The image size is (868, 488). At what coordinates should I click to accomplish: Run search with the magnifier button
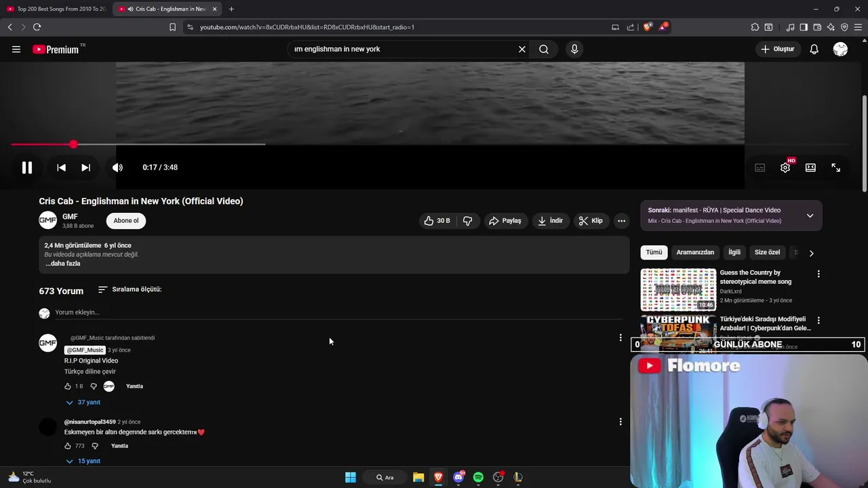pos(544,49)
